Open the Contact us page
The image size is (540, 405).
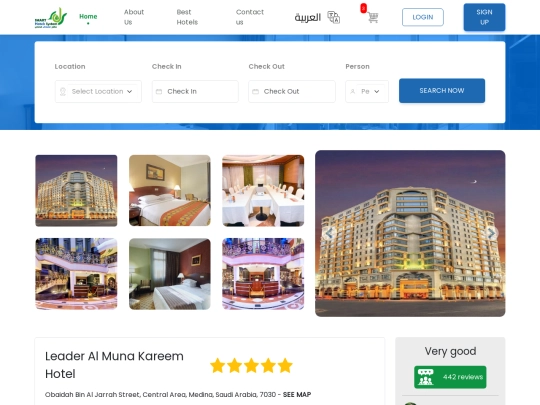250,17
